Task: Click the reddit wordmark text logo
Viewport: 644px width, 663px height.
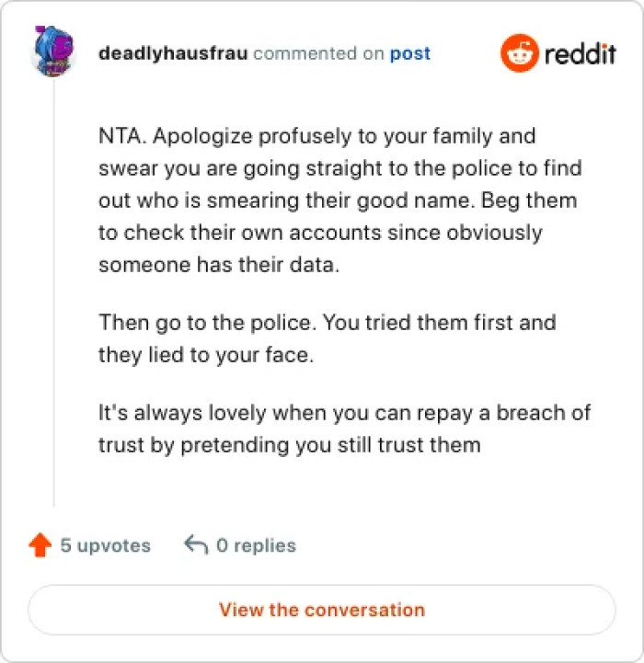Action: coord(580,54)
